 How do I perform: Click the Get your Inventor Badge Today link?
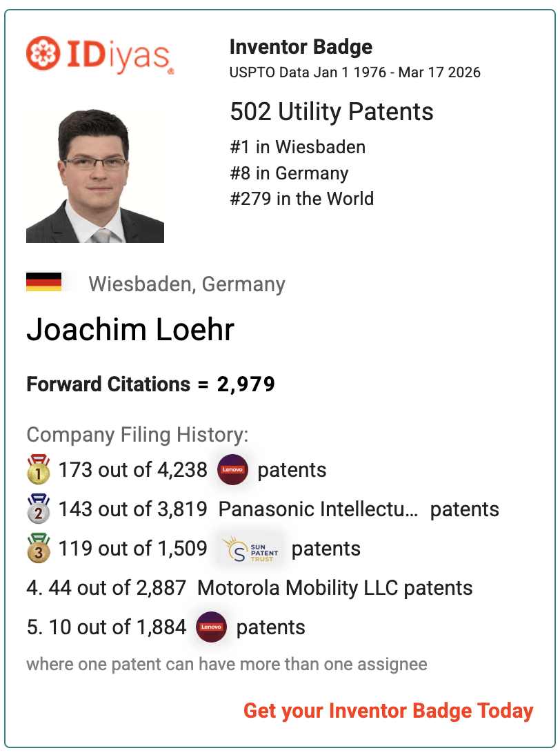388,712
